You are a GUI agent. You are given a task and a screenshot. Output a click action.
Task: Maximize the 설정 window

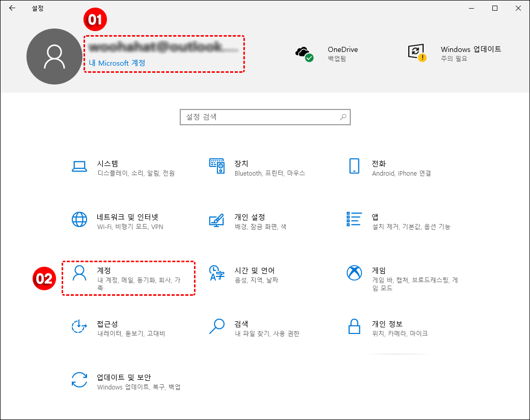coord(495,8)
